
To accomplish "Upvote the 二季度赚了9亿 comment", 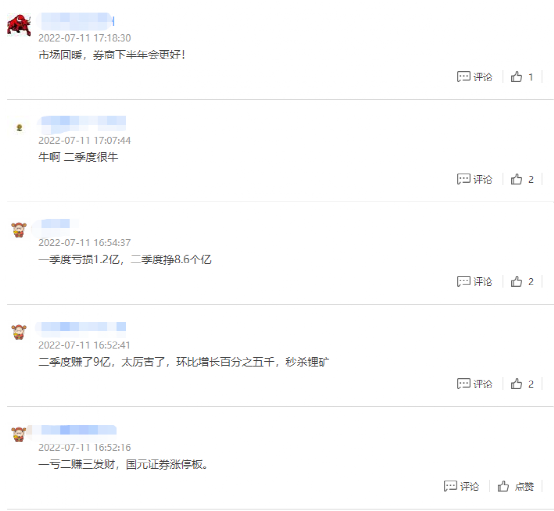I will [522, 383].
